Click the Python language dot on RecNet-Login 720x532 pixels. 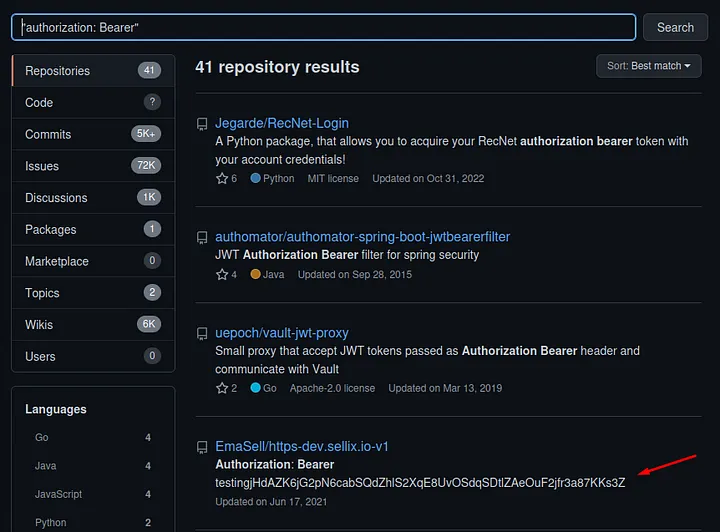point(255,178)
